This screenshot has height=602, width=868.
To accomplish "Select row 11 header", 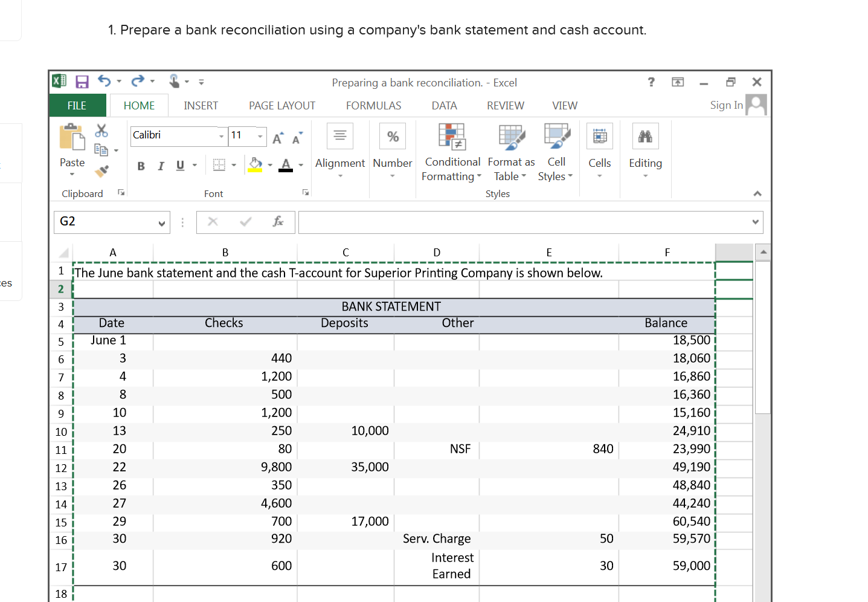I will [61, 450].
